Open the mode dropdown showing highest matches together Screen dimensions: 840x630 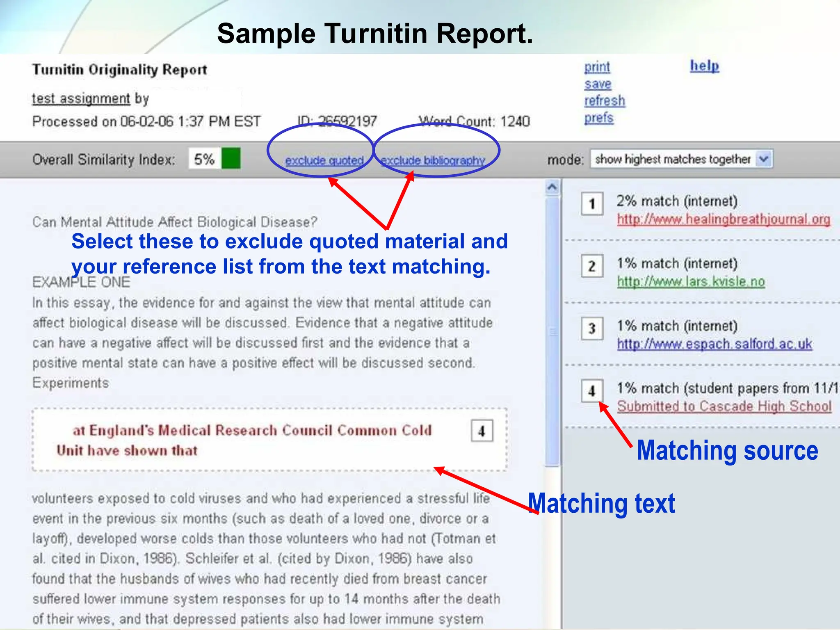681,159
